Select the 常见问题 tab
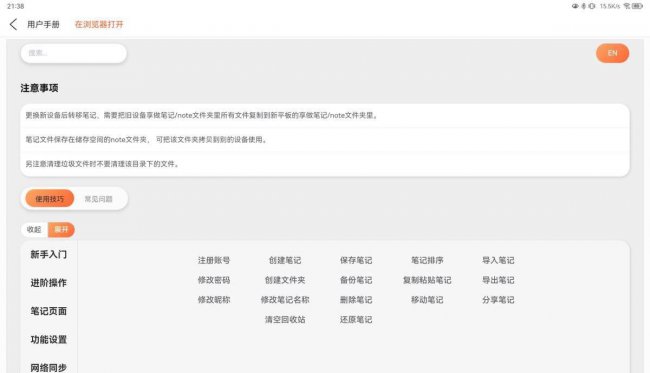The height and width of the screenshot is (373, 650). 99,199
